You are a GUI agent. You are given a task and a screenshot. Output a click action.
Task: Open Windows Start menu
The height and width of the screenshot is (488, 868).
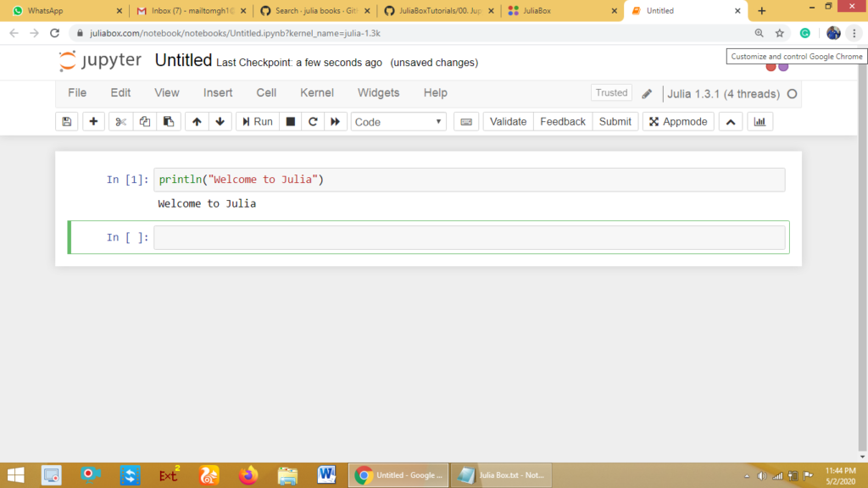[x=15, y=475]
